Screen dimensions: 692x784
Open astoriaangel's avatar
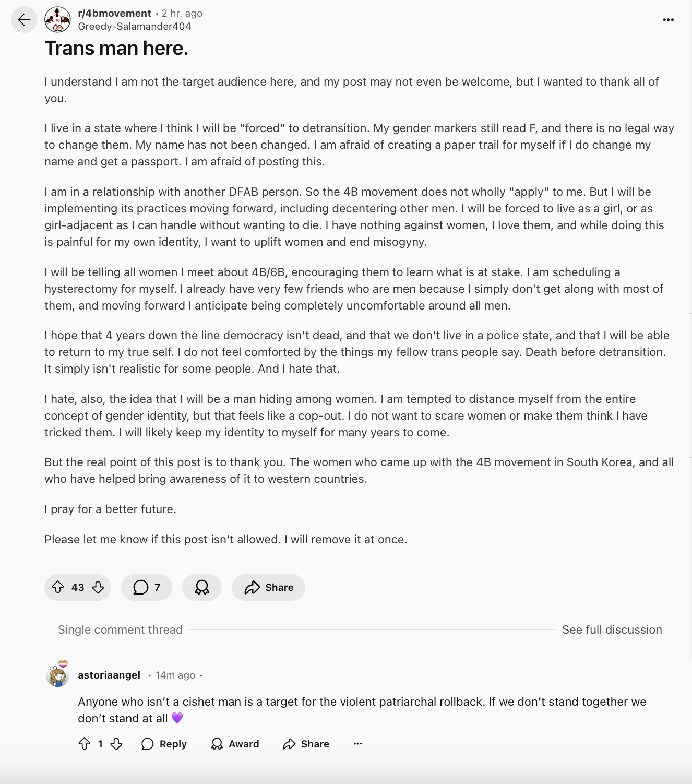(x=58, y=675)
